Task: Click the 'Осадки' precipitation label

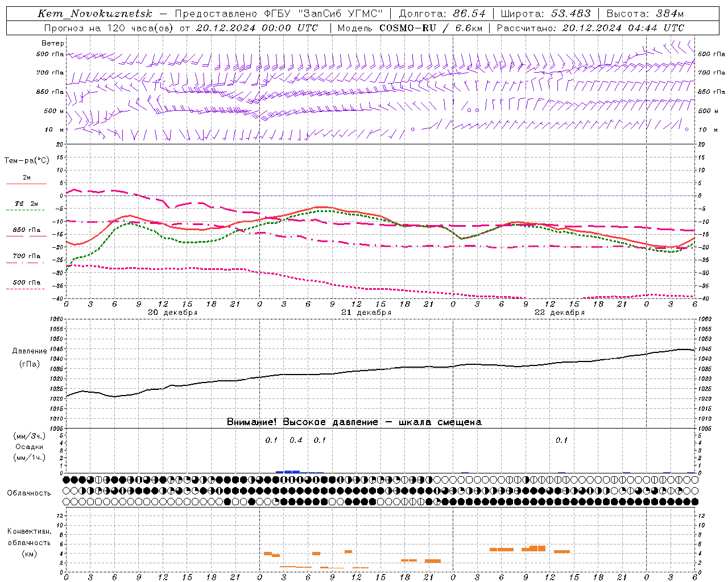Action: coord(30,447)
